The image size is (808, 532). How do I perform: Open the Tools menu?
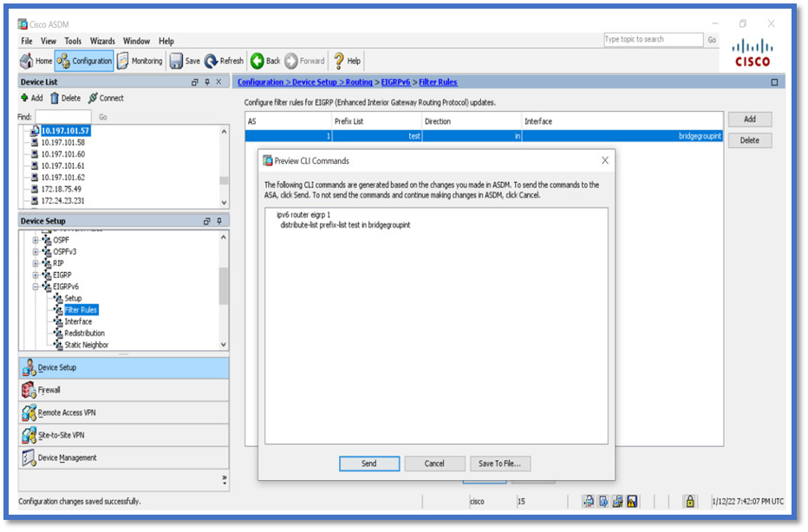pos(73,42)
